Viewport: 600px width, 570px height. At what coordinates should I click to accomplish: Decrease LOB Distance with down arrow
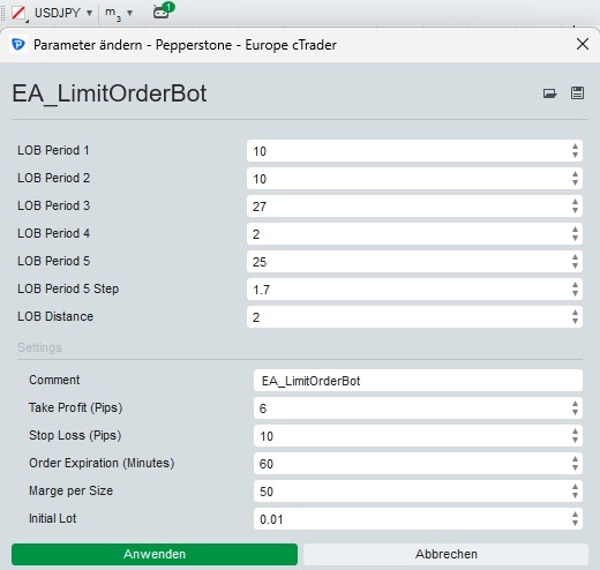coord(575,321)
